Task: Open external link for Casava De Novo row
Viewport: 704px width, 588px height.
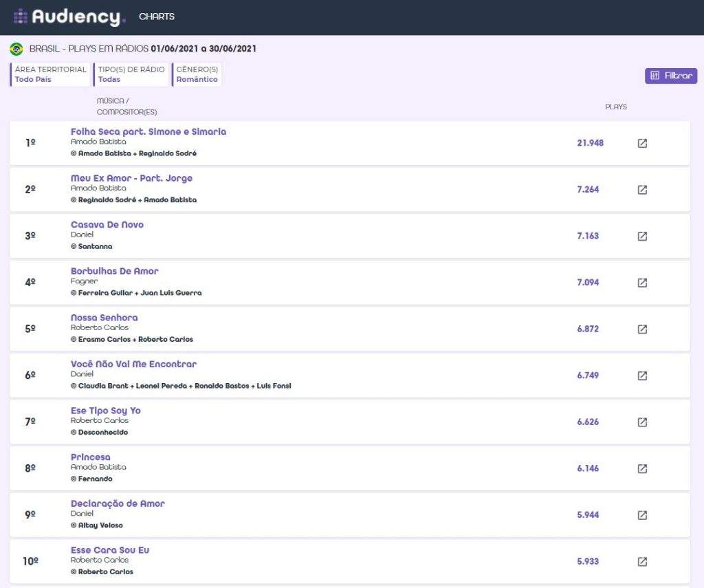Action: tap(642, 237)
